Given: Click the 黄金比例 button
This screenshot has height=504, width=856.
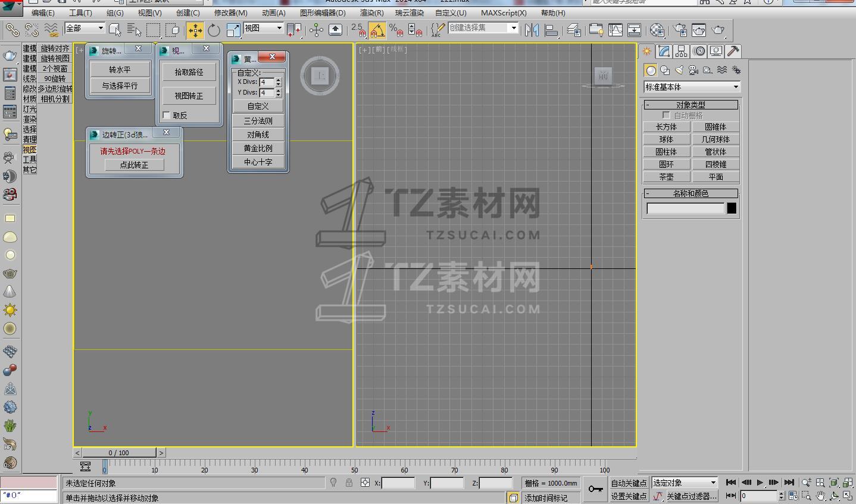Looking at the screenshot, I should [258, 148].
